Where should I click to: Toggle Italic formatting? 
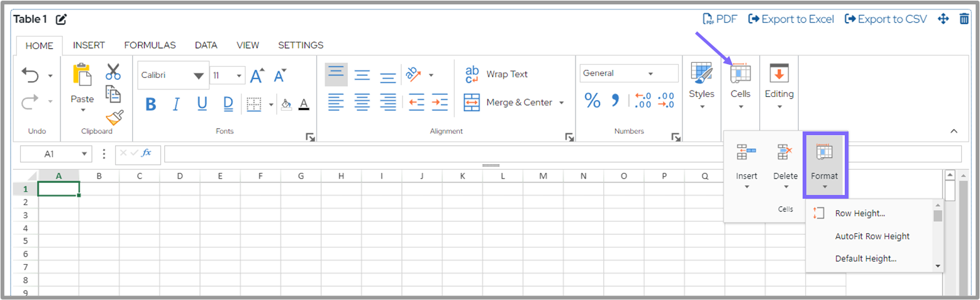[176, 104]
